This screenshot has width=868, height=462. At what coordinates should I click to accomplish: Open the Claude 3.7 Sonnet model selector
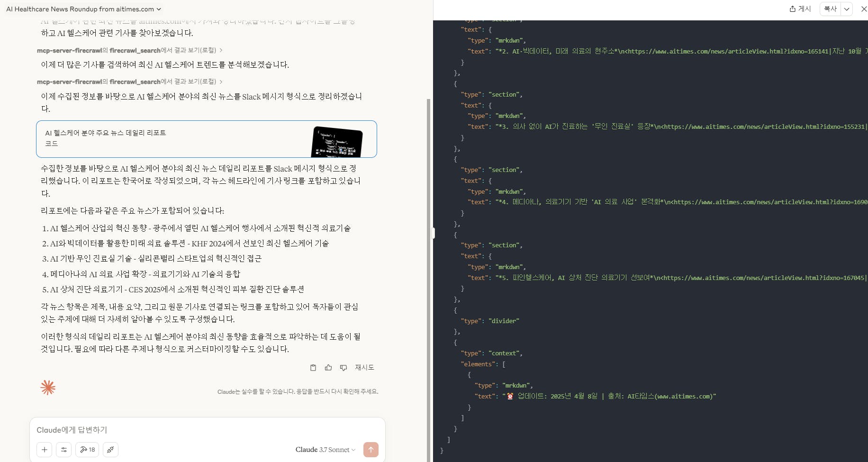click(x=325, y=450)
